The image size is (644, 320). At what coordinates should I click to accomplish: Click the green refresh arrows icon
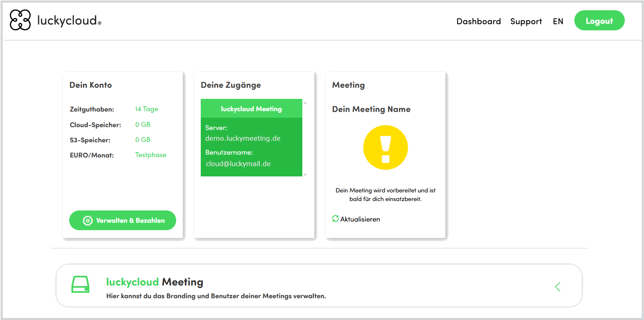point(336,219)
